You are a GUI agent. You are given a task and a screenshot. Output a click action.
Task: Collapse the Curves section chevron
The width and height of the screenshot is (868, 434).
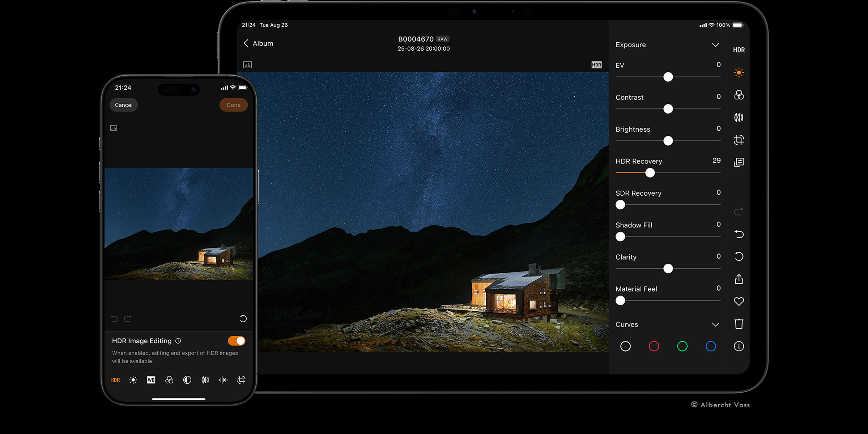click(715, 324)
